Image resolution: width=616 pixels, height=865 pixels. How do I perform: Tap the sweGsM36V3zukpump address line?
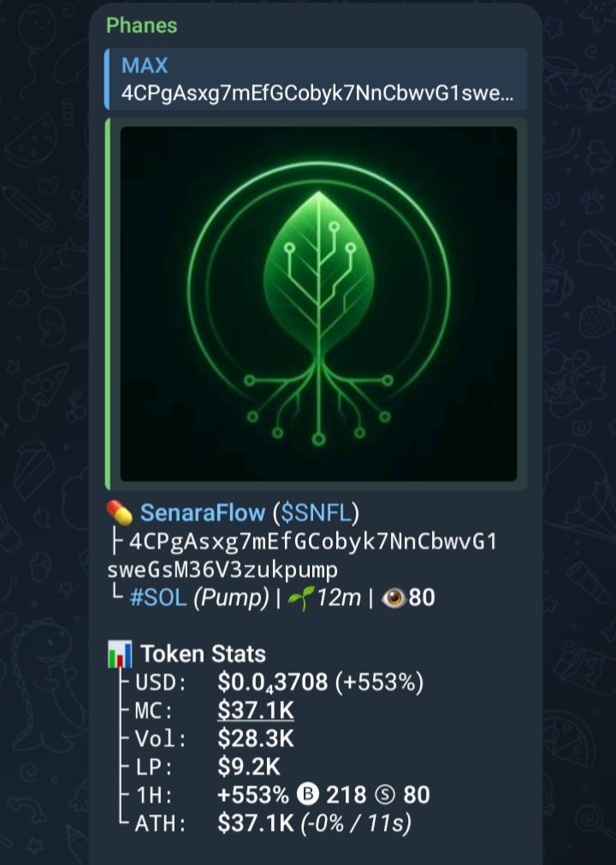point(222,570)
